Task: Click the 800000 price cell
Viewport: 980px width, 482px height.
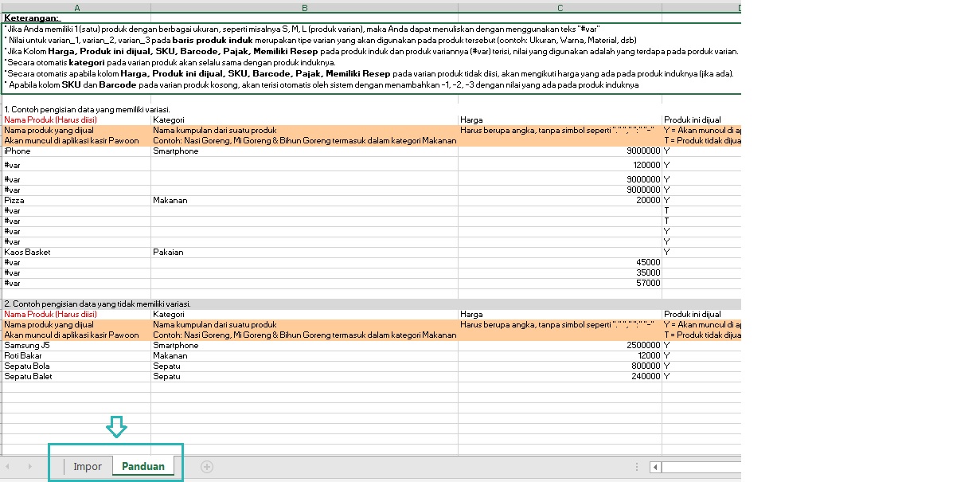Action: [x=560, y=366]
